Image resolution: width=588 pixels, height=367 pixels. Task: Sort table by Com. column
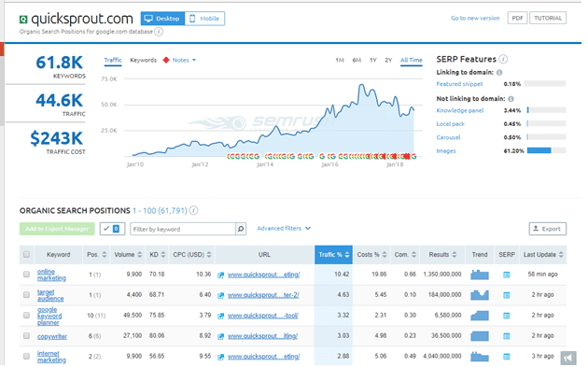pos(405,255)
